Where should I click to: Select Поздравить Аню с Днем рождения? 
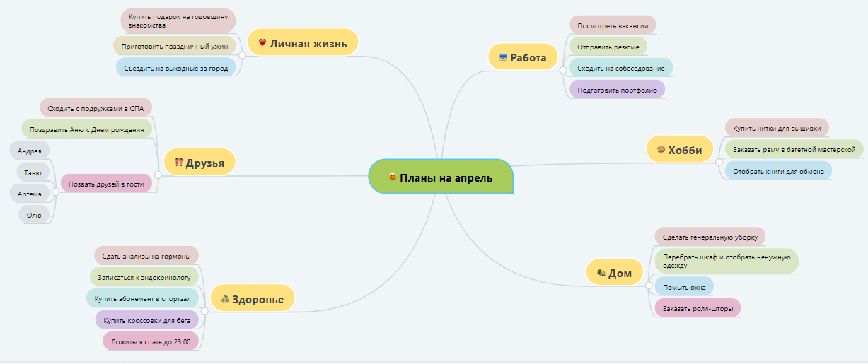click(86, 129)
